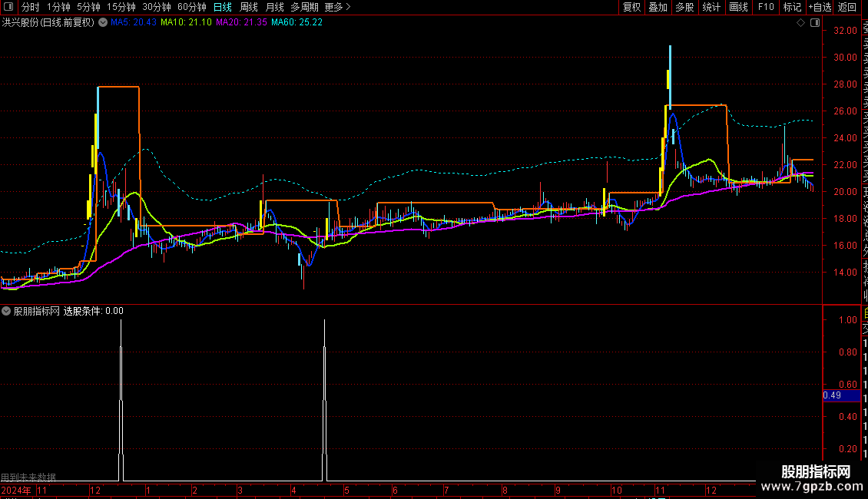Open the 多股 multi-stock view
This screenshot has height=499, width=868.
684,7
